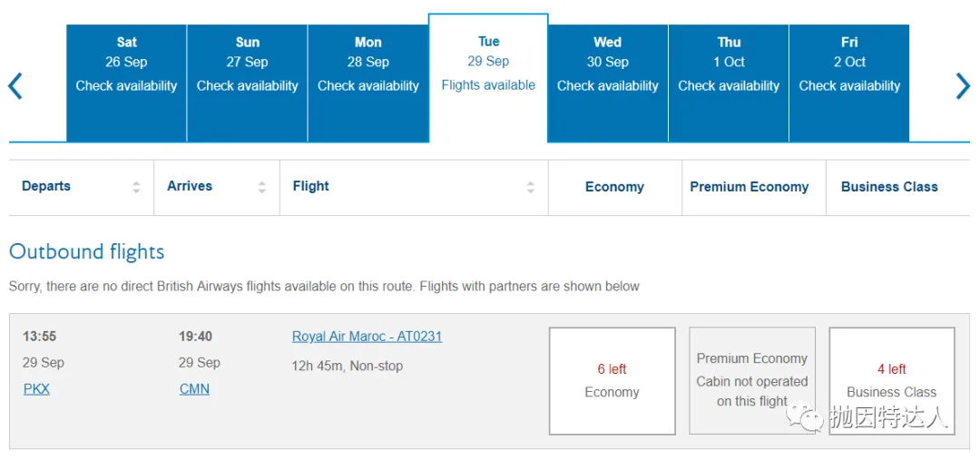Image resolution: width=980 pixels, height=460 pixels.
Task: Sort by Departs column arrows
Action: [136, 187]
